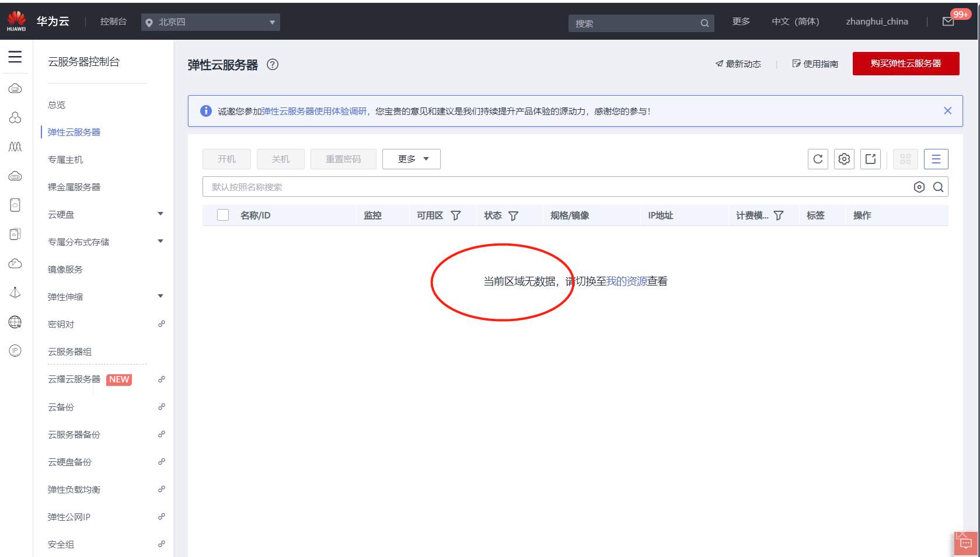Expand the 弹性伸缩 submenu
Viewport: 980px width, 557px height.
[161, 296]
